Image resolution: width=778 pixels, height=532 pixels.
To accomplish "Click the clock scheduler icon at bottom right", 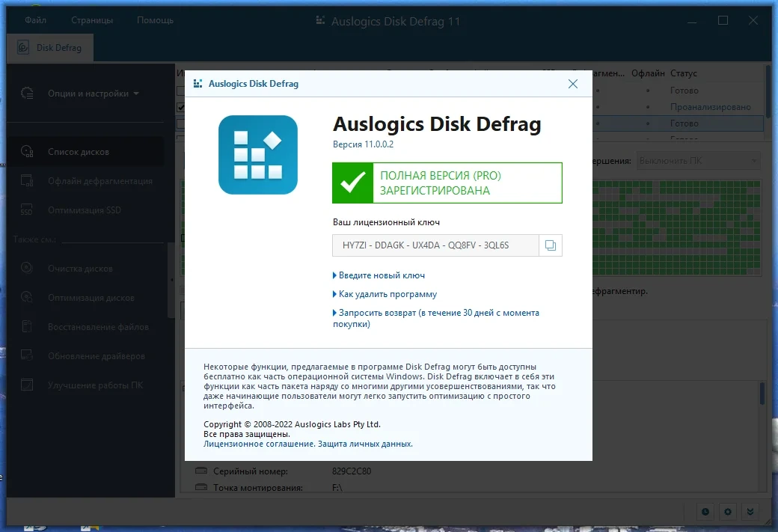I will [x=705, y=512].
